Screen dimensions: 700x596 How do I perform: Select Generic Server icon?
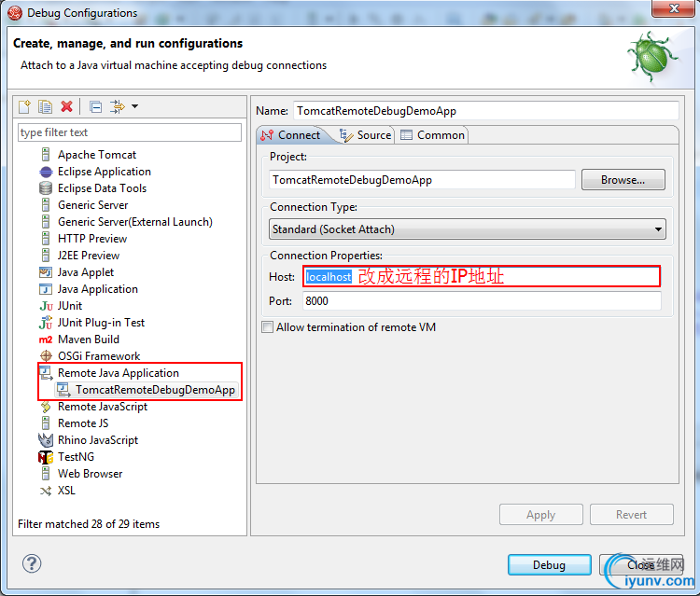click(46, 205)
